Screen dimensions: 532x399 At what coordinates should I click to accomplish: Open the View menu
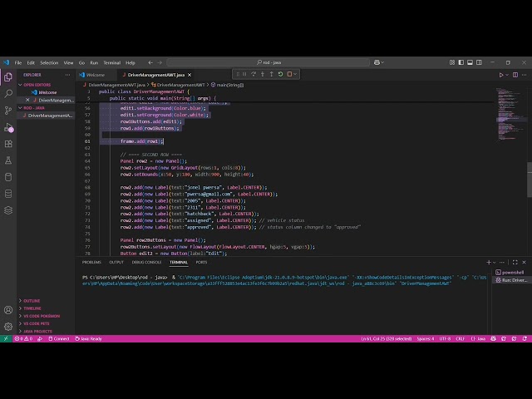68,63
